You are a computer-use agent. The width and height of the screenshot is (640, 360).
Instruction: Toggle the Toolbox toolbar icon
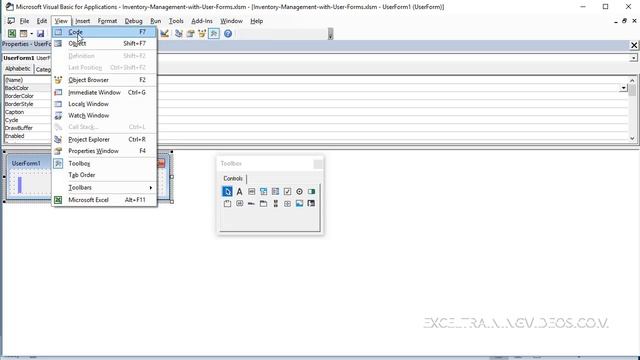pos(214,33)
